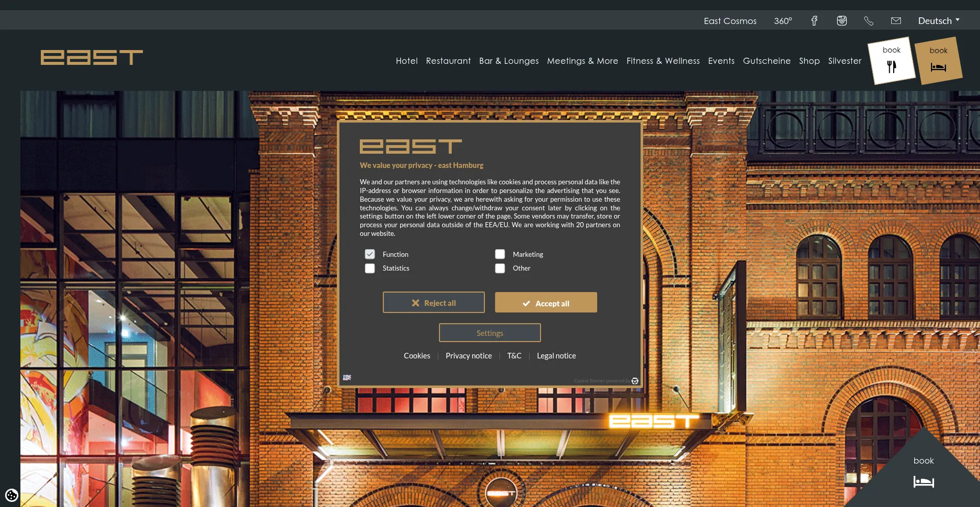Open the Restaurant menu item
The height and width of the screenshot is (507, 980).
click(448, 61)
